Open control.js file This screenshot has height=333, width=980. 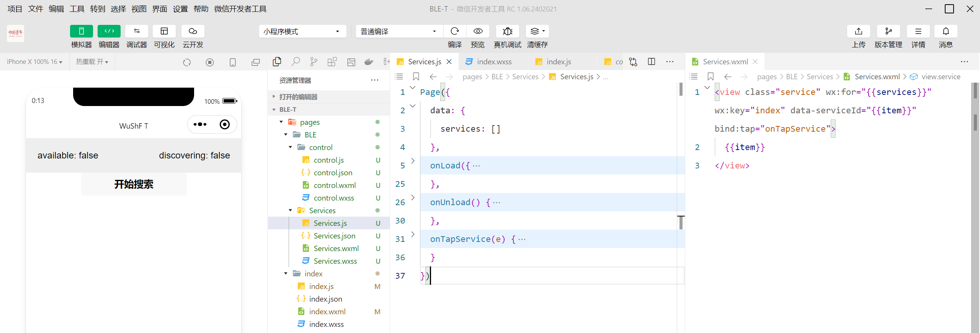pos(329,160)
